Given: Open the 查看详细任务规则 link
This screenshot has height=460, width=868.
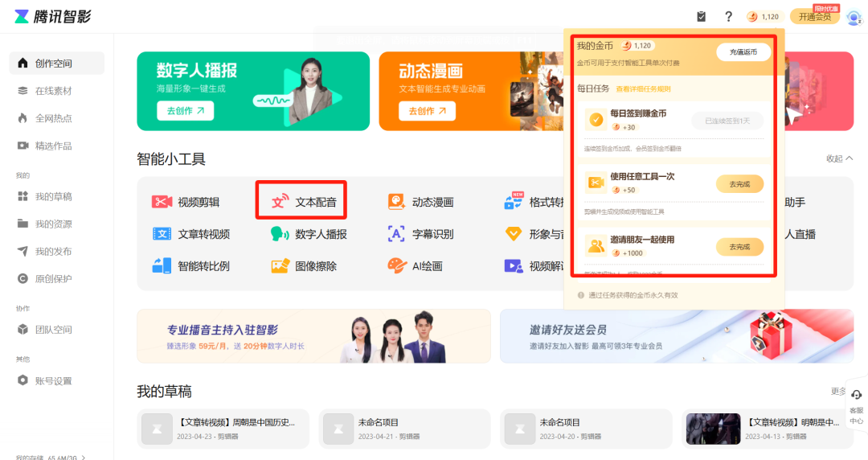Looking at the screenshot, I should click(643, 88).
